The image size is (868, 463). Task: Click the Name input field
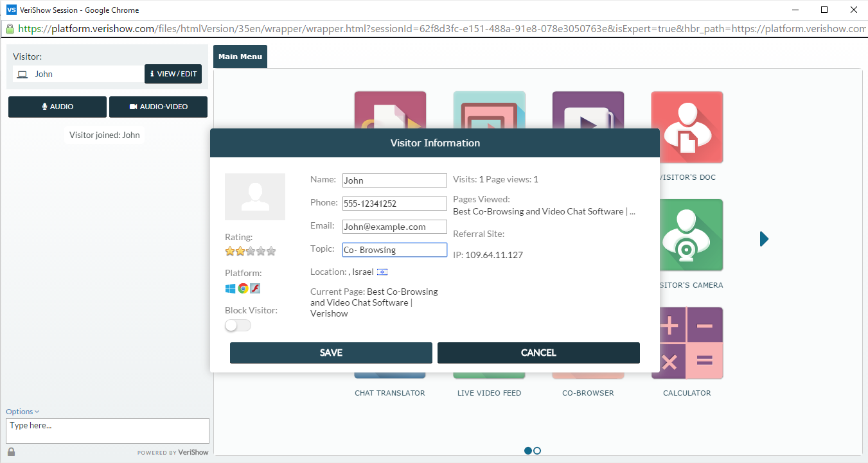tap(394, 180)
